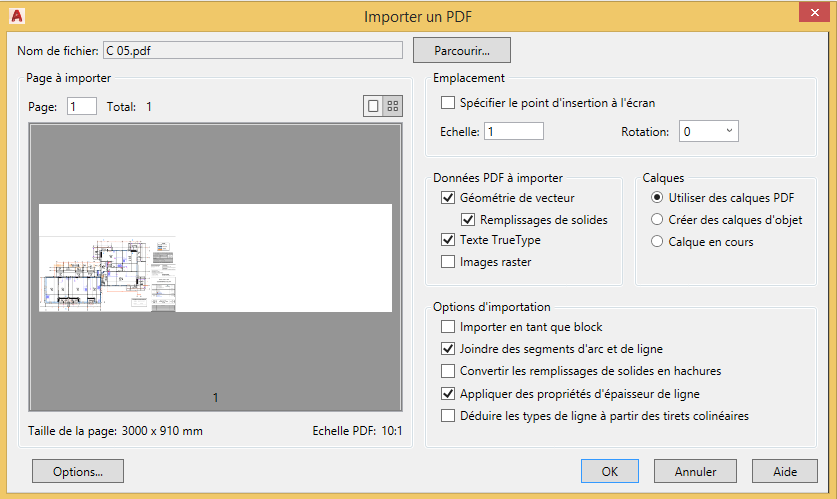837x499 pixels.
Task: Select Créer des calques d'objet radio
Action: coord(657,220)
